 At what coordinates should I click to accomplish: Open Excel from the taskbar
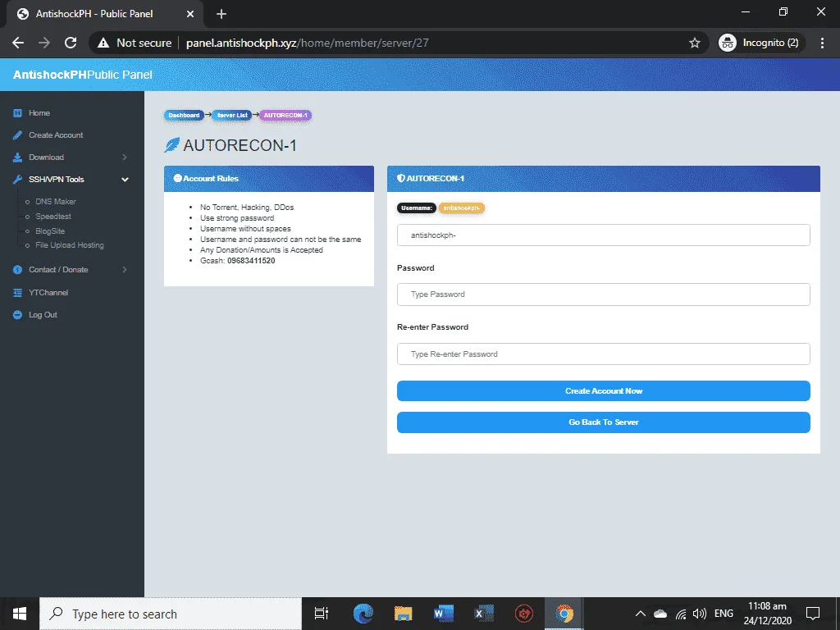point(484,614)
